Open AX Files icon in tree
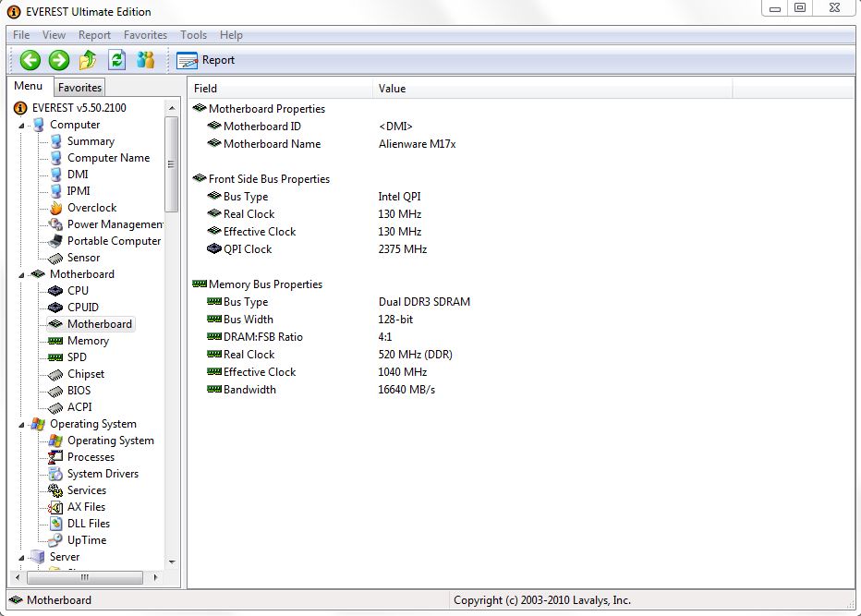The height and width of the screenshot is (616, 861). click(55, 507)
